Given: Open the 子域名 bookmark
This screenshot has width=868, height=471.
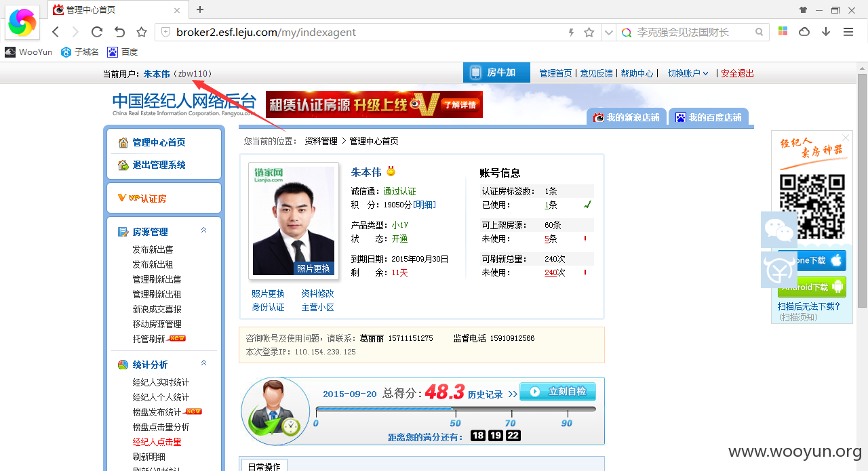Looking at the screenshot, I should (x=80, y=52).
